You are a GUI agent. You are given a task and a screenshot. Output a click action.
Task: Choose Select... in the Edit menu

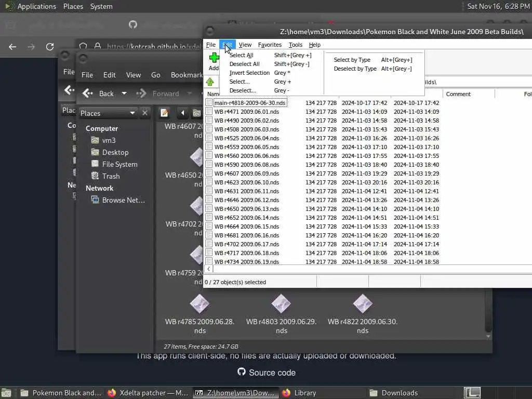239,82
